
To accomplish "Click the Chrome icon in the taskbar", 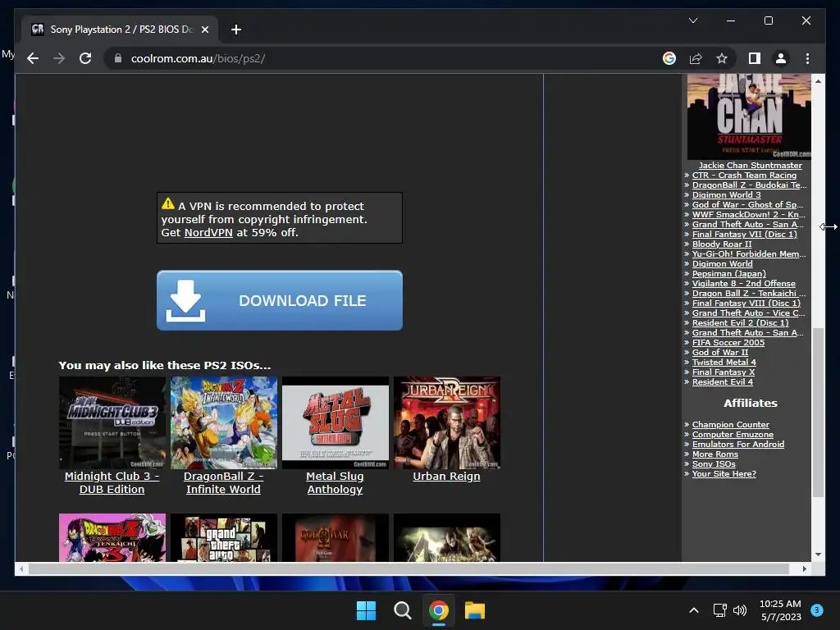I will (439, 610).
